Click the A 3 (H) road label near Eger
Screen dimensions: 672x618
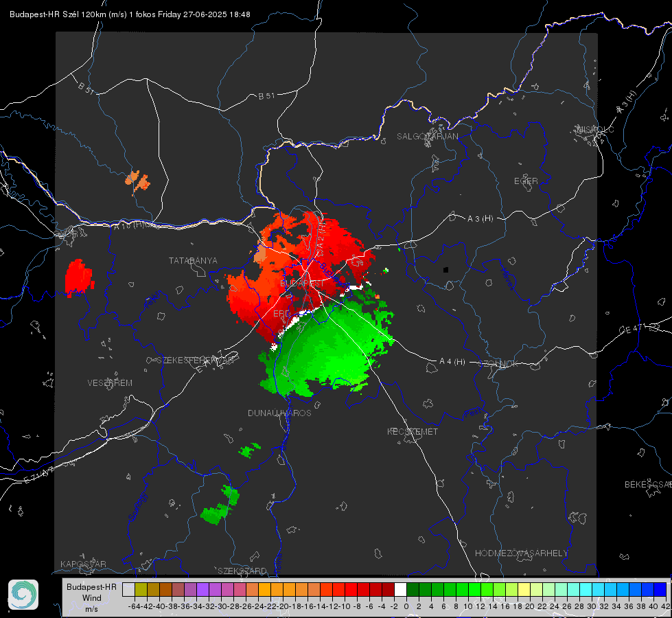click(x=480, y=219)
